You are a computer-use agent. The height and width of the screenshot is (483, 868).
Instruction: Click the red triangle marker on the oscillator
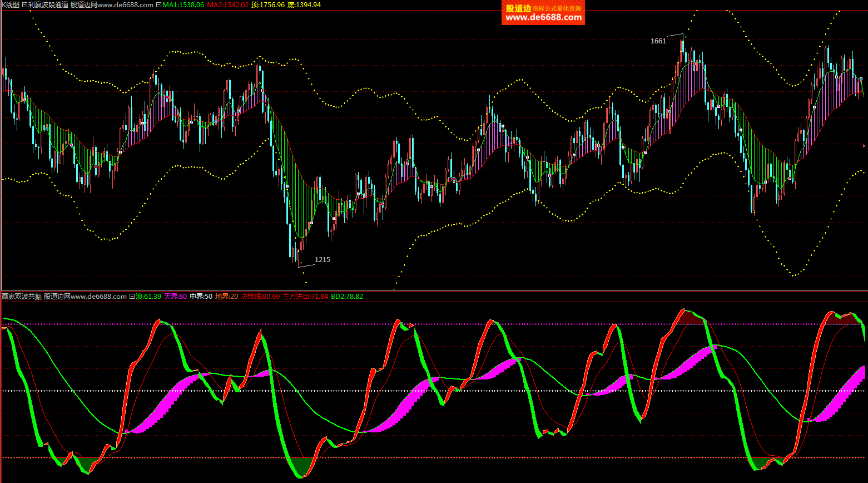point(411,325)
